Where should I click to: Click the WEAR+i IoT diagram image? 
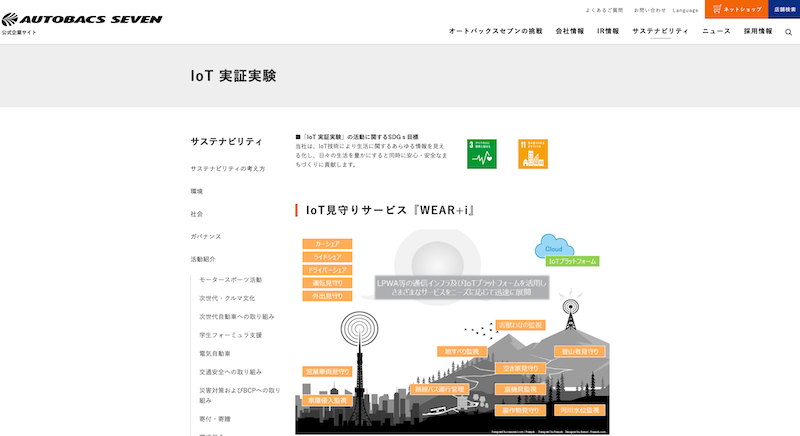point(452,332)
